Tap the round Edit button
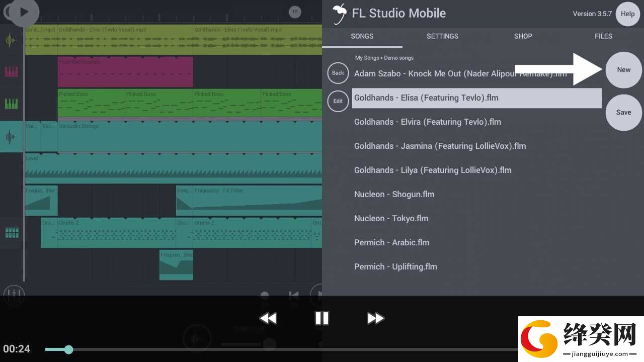The width and height of the screenshot is (644, 362). [x=338, y=101]
